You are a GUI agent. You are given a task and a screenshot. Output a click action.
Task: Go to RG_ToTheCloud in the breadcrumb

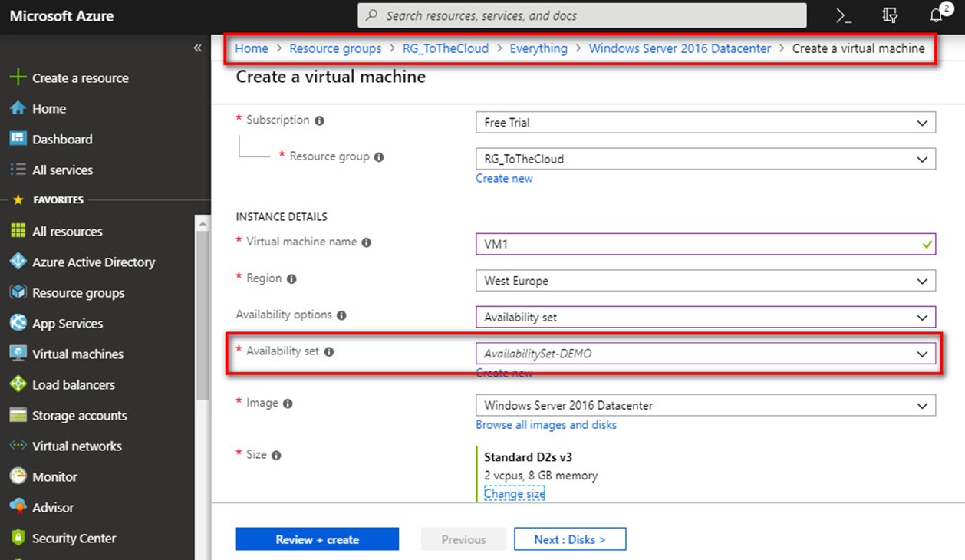pos(446,48)
